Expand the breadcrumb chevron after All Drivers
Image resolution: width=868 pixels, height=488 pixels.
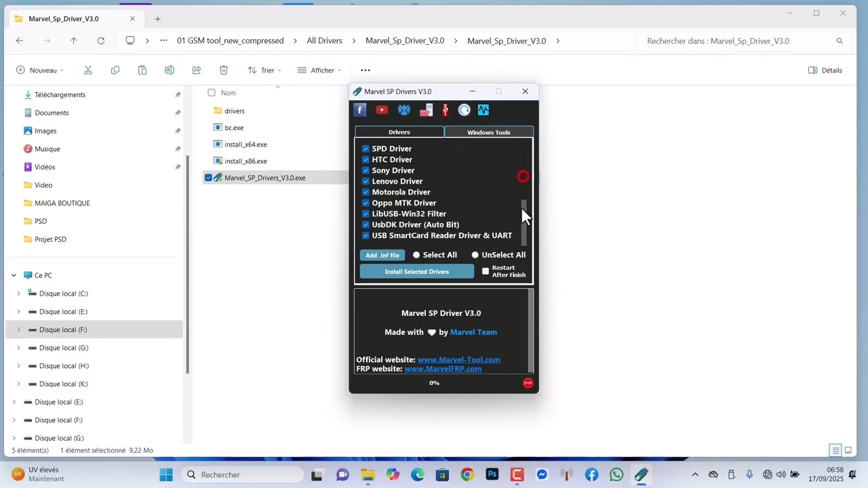point(354,41)
